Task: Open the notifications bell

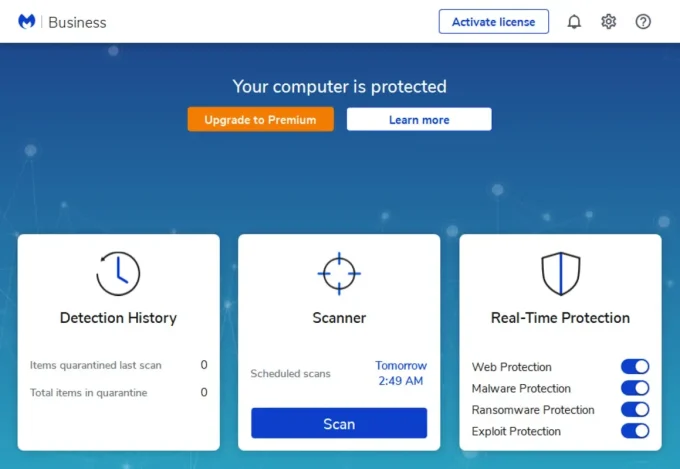Action: pyautogui.click(x=574, y=21)
